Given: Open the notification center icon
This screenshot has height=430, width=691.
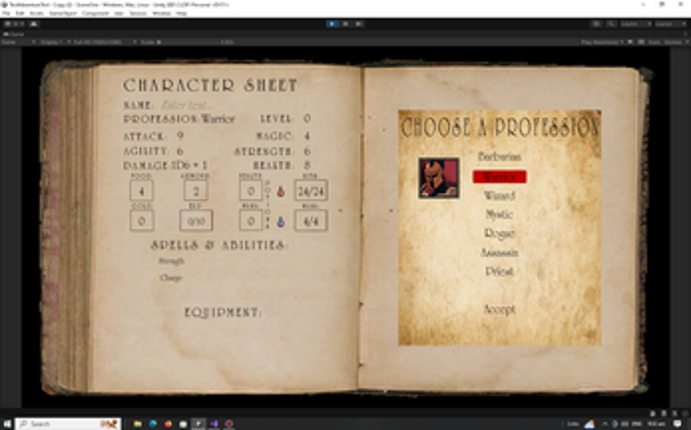Looking at the screenshot, I should point(678,424).
